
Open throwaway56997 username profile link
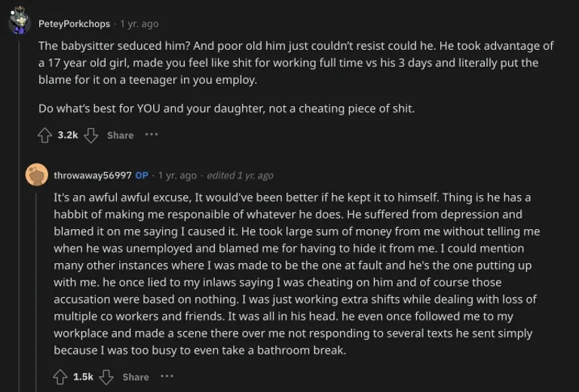point(93,176)
